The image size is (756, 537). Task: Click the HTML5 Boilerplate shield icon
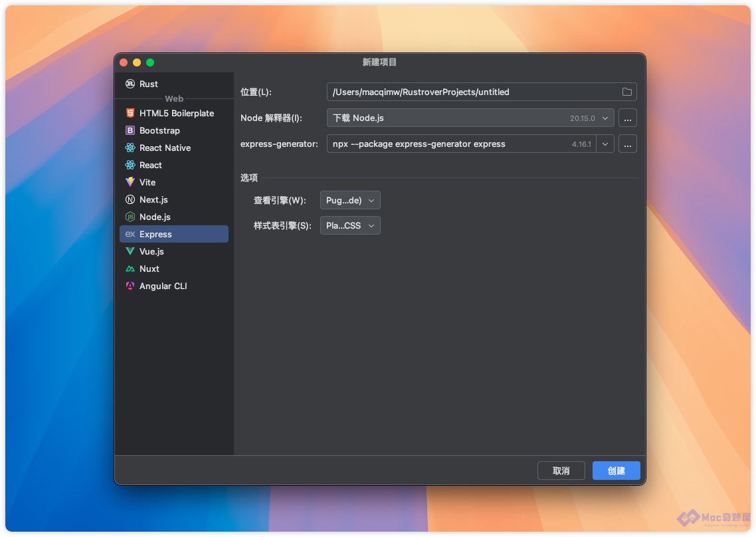(x=130, y=114)
